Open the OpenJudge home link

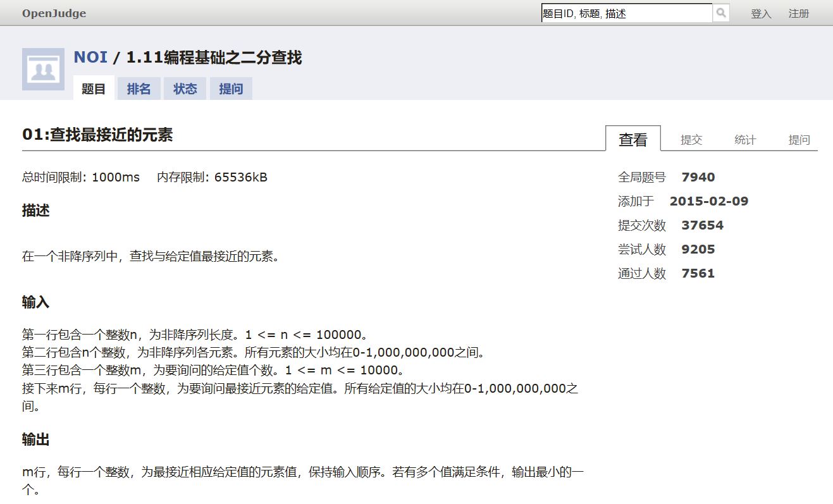tap(54, 13)
